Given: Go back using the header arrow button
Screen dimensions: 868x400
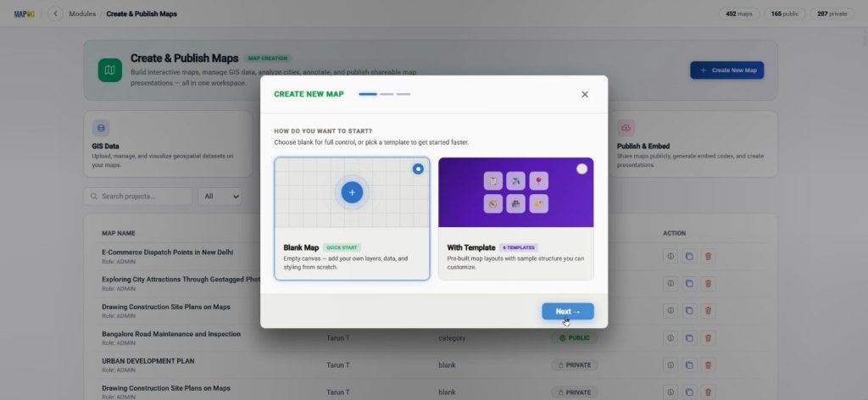Looking at the screenshot, I should 55,14.
